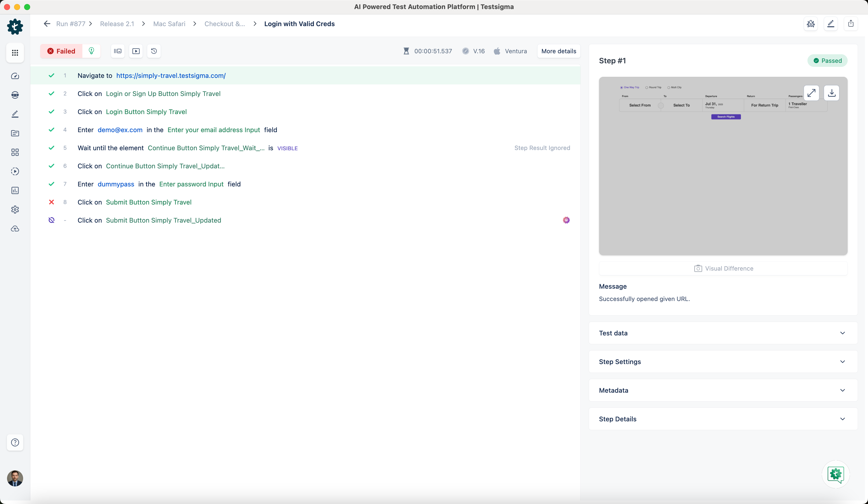Screen dimensions: 868x504
Task: Open Settings gear in the sidebar
Action: (15, 210)
